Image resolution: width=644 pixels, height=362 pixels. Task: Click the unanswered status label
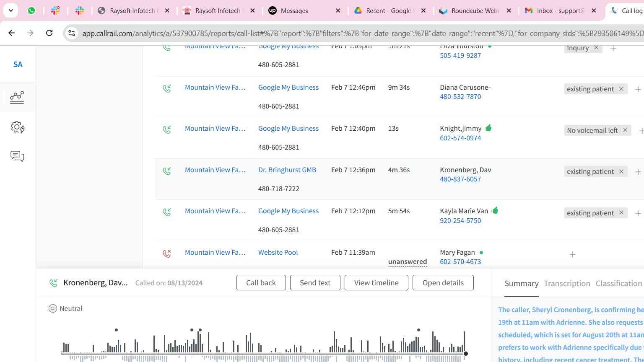tap(408, 261)
